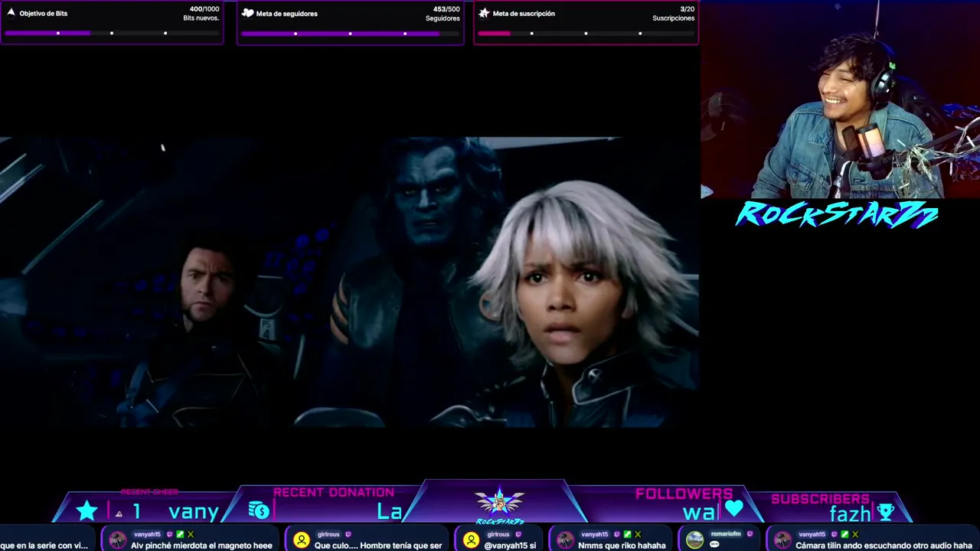Click vanyah15 avatar beside 'Cámara tilin' message
980x551 pixels.
782,540
